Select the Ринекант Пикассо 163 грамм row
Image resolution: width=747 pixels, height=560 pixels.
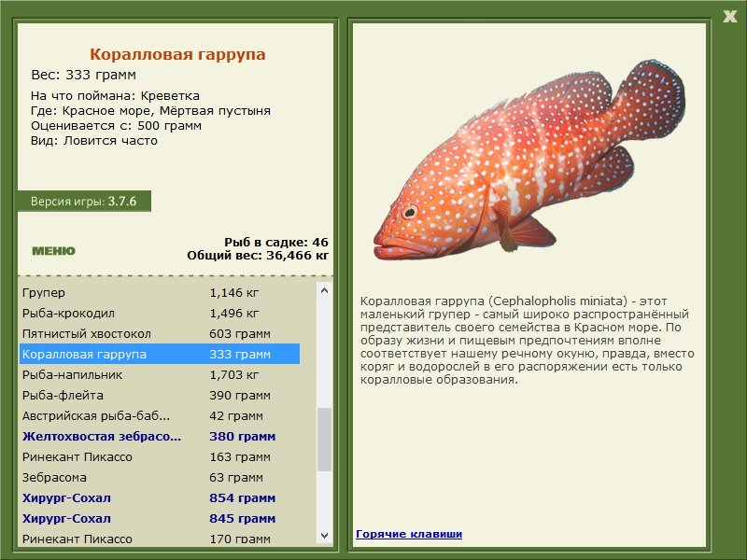click(160, 456)
